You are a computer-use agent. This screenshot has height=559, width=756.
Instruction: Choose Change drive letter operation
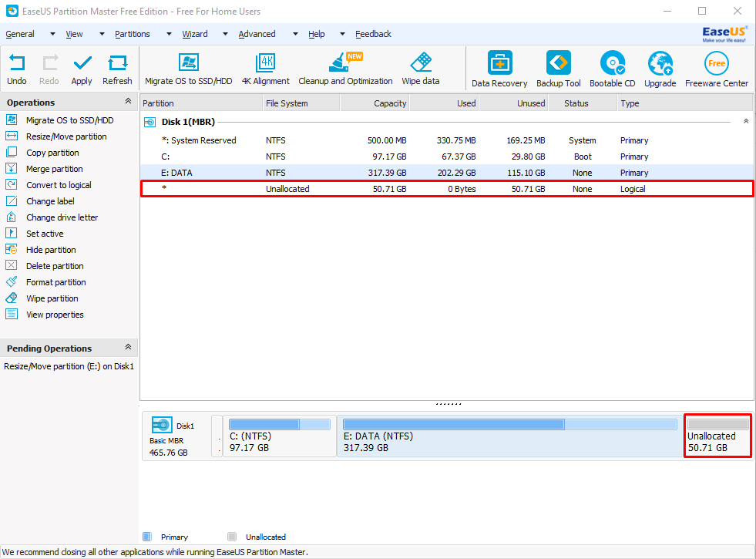62,217
